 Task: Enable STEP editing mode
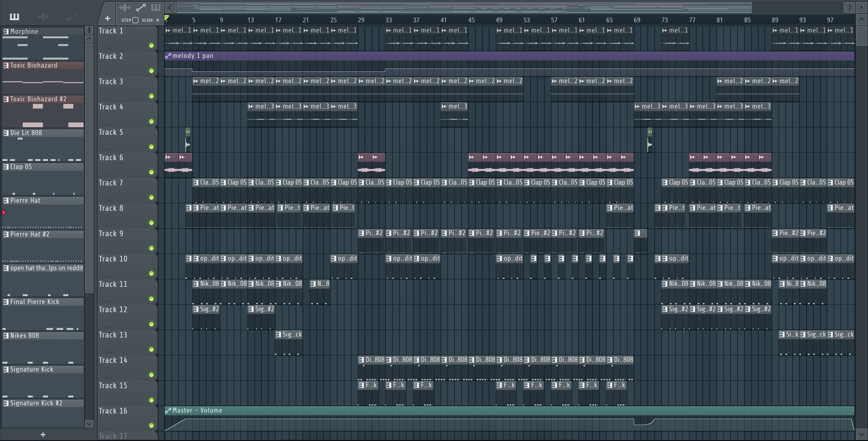coord(135,20)
